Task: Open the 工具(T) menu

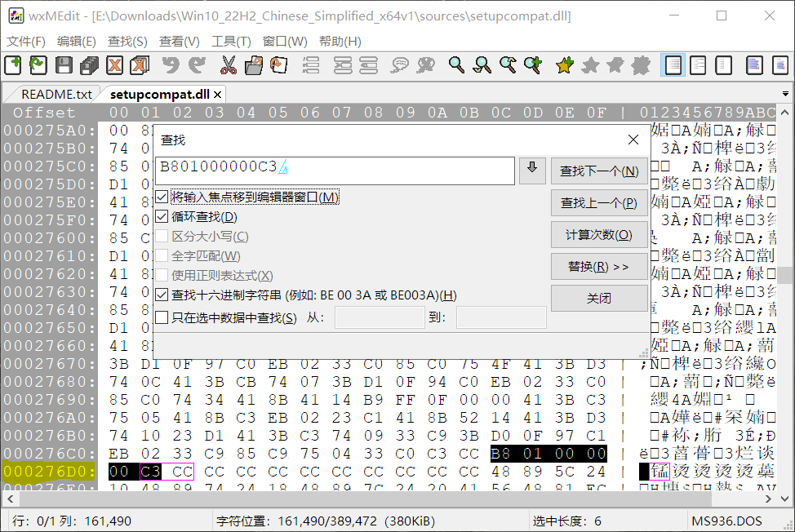Action: pyautogui.click(x=231, y=42)
